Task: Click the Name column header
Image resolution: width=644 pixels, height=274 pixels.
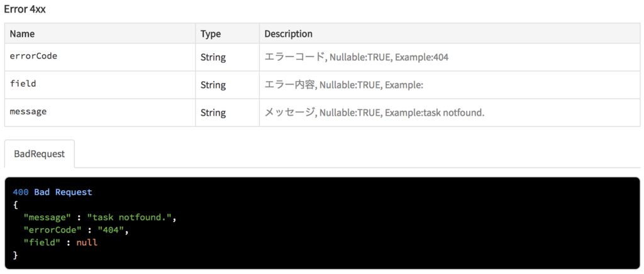Action: click(22, 34)
